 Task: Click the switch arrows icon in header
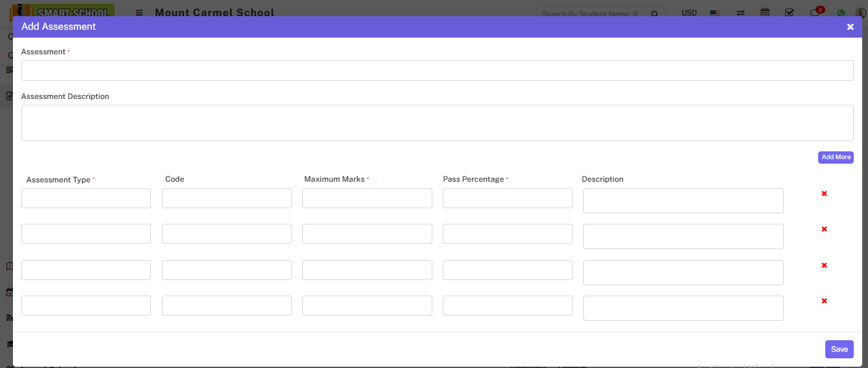click(x=740, y=12)
